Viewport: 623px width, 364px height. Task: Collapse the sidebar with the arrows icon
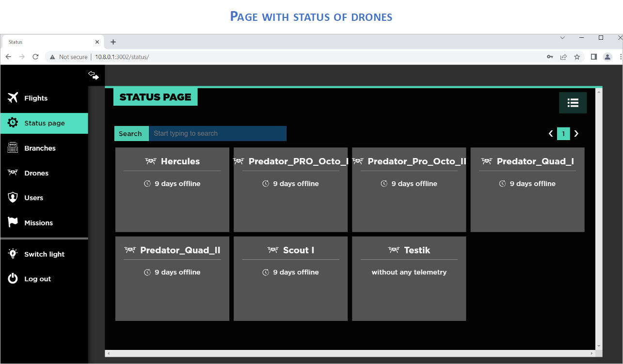(x=93, y=75)
